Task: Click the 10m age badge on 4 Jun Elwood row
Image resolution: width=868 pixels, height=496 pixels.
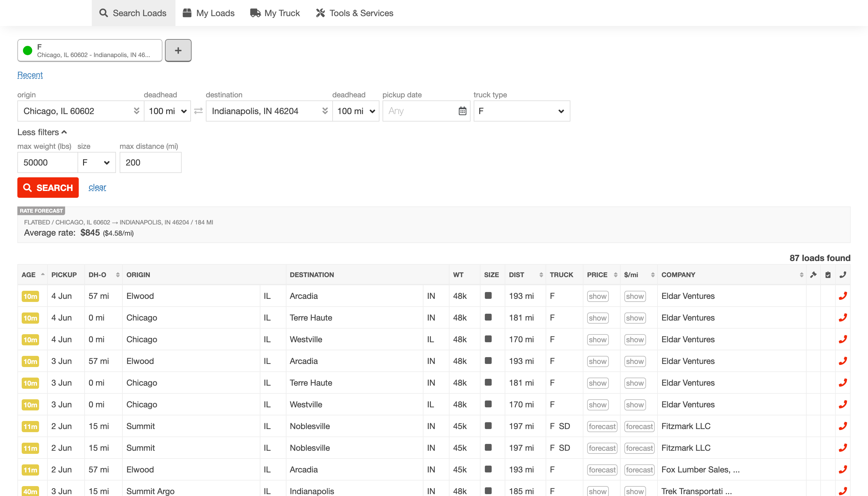Action: 30,296
